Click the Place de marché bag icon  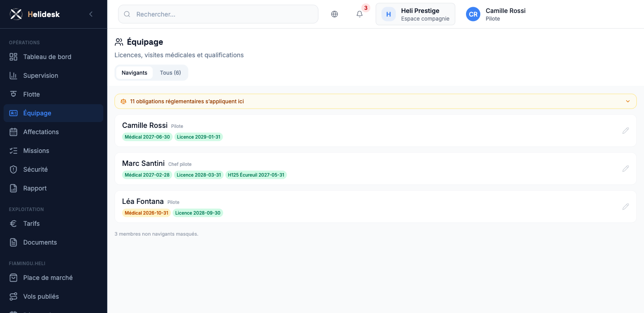(13, 278)
